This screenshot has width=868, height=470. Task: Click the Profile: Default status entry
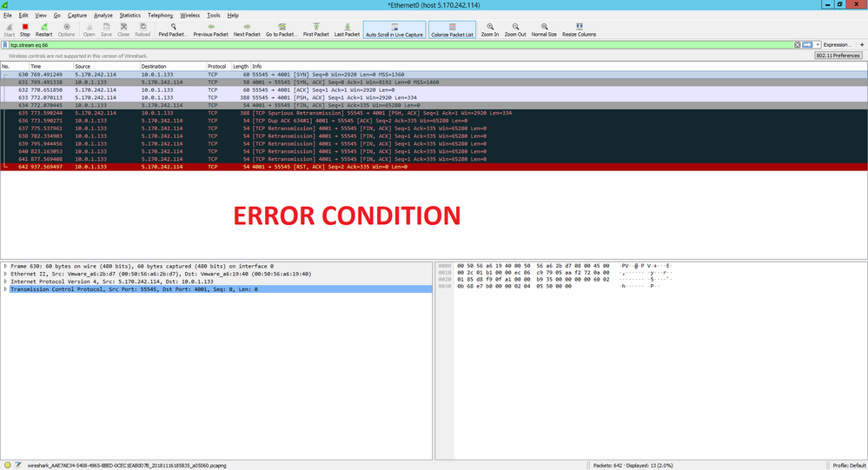(x=849, y=466)
